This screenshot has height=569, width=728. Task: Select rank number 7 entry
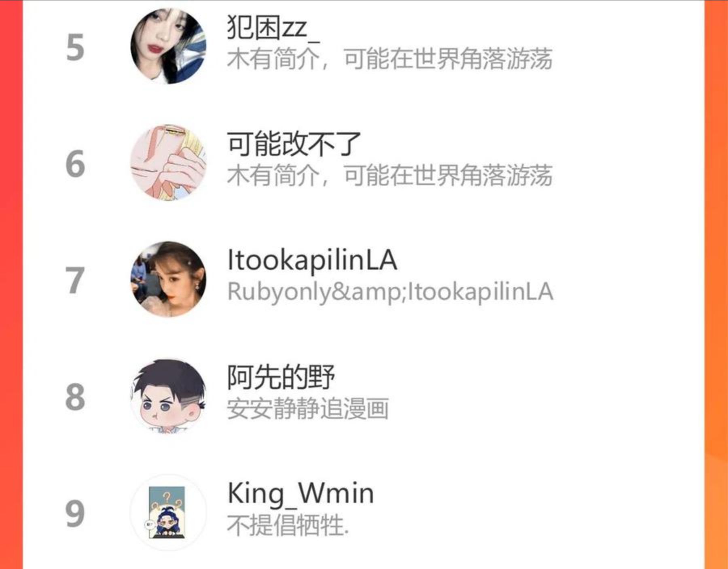tap(75, 280)
